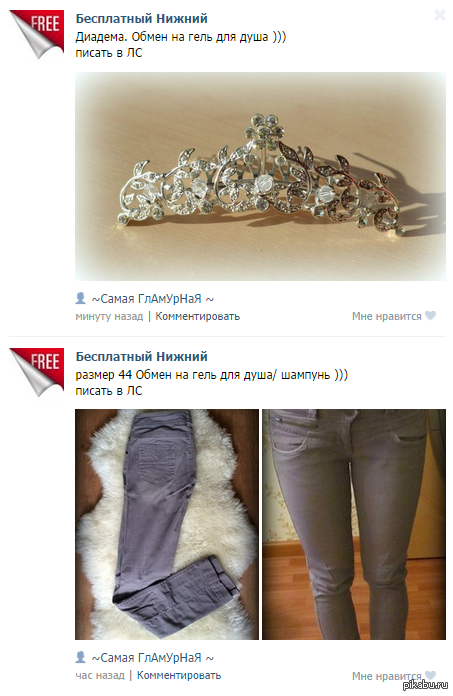Like the jeans post via Мне нравится
Image resolution: width=453 pixels, height=696 pixels.
pyautogui.click(x=386, y=676)
